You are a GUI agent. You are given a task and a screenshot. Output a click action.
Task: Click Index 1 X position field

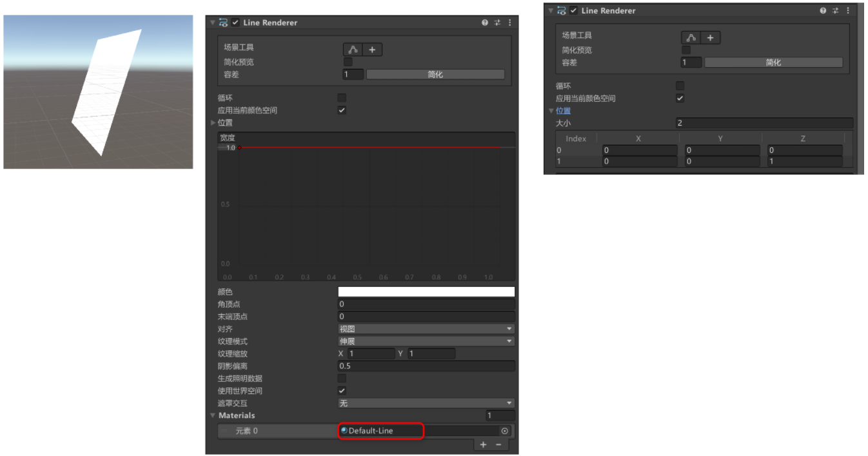[x=640, y=162]
